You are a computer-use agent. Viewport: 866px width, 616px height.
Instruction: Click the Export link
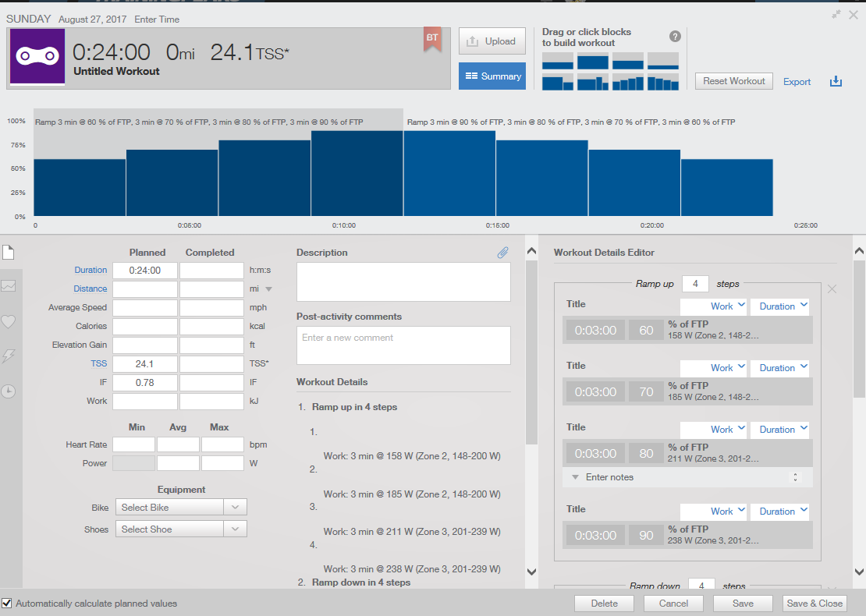click(x=797, y=82)
